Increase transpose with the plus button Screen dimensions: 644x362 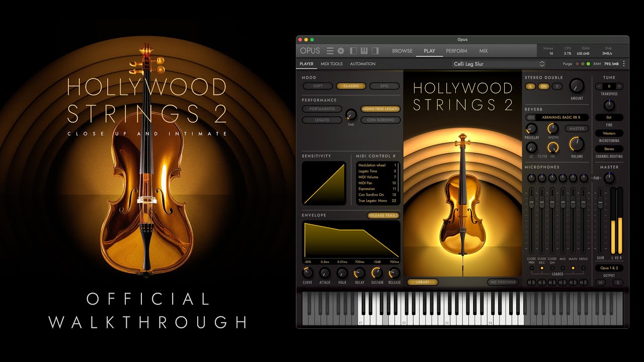point(619,86)
